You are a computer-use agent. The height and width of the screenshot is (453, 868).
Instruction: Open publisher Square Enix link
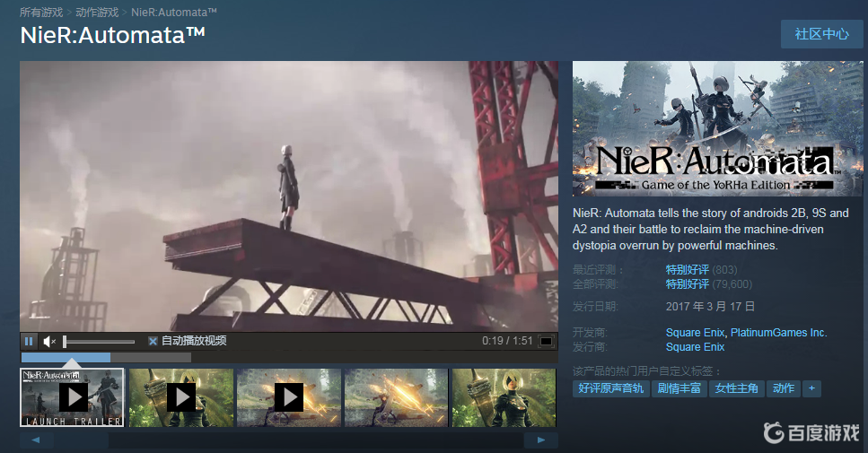click(695, 347)
